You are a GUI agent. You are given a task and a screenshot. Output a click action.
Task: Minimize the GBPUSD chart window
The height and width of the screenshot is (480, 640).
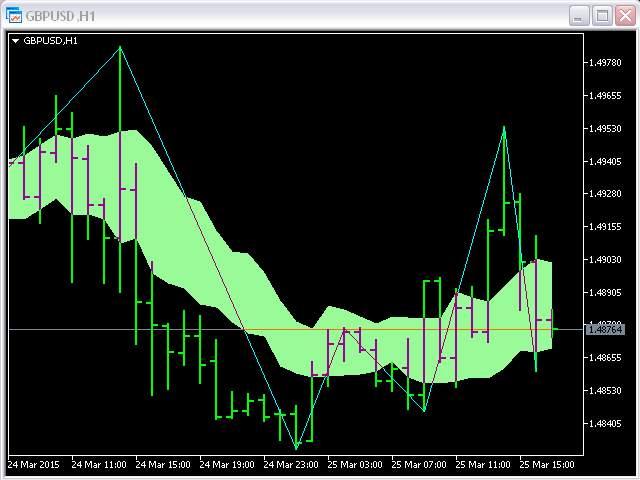579,15
